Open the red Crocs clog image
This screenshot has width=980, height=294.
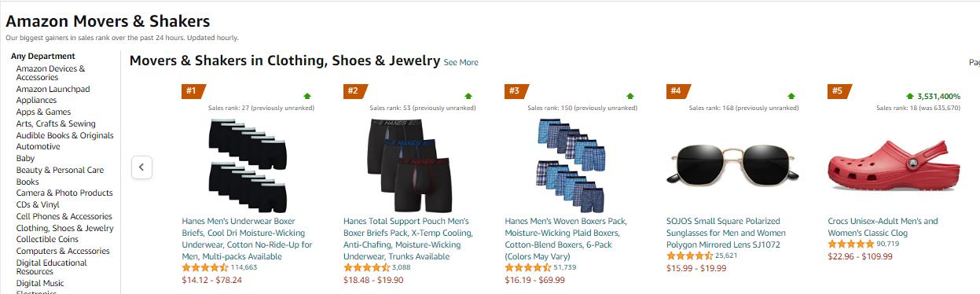click(893, 164)
